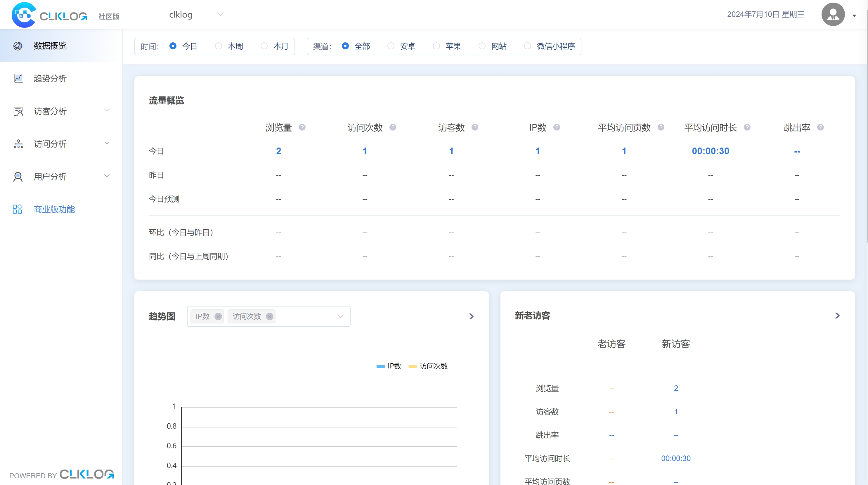Remove the IP数 tag from trend selector

(218, 316)
